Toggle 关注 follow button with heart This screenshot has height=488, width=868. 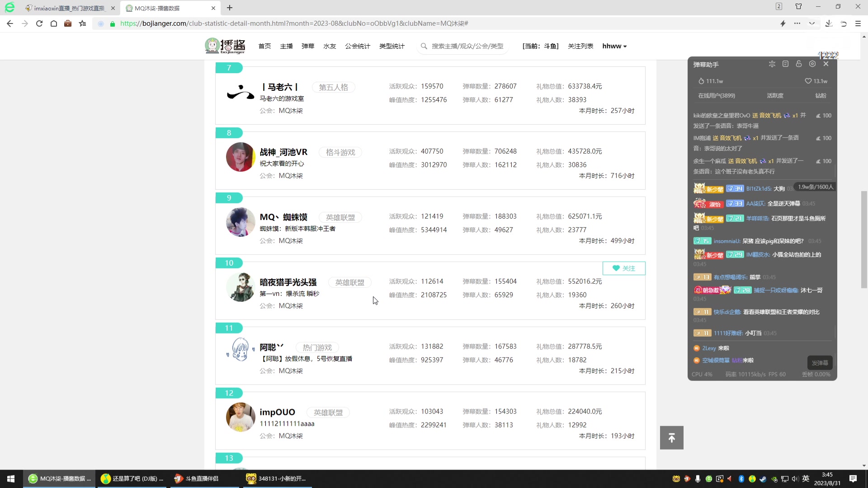click(x=623, y=268)
